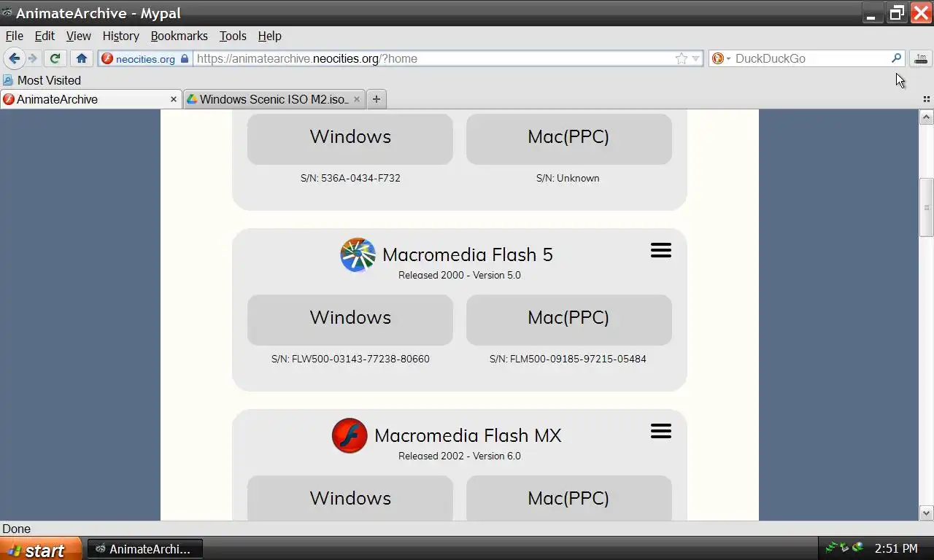Image resolution: width=934 pixels, height=560 pixels.
Task: Close the AnimateArchive tab
Action: [174, 99]
